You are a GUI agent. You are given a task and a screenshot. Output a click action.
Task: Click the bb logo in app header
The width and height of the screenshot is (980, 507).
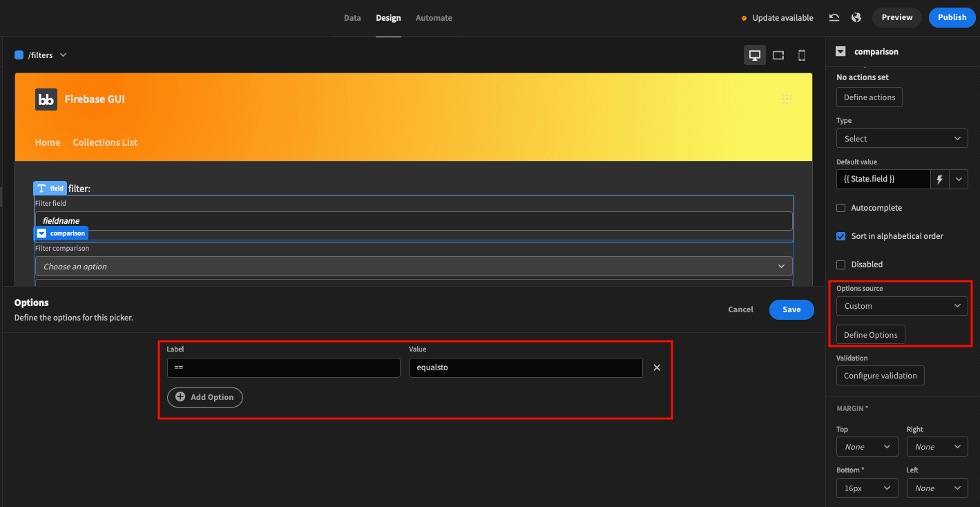[46, 99]
